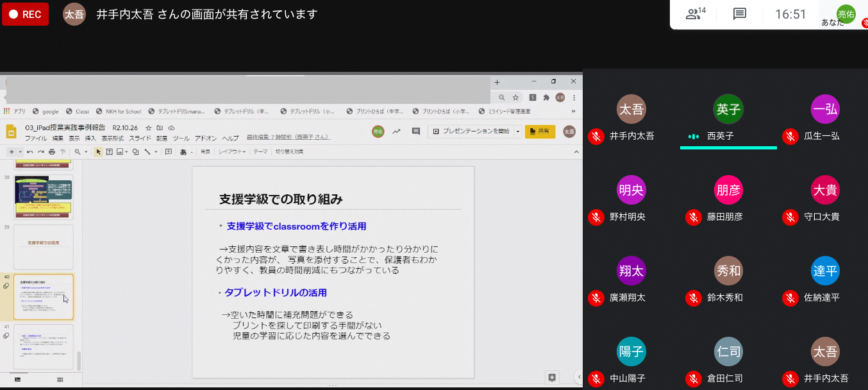Open the 編集 menu

coord(58,138)
